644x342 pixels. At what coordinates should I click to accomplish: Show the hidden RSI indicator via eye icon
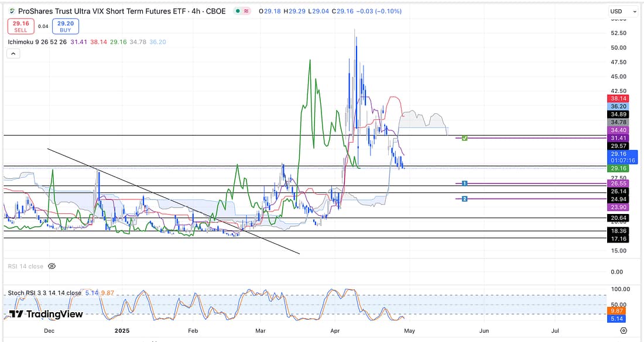coord(52,266)
